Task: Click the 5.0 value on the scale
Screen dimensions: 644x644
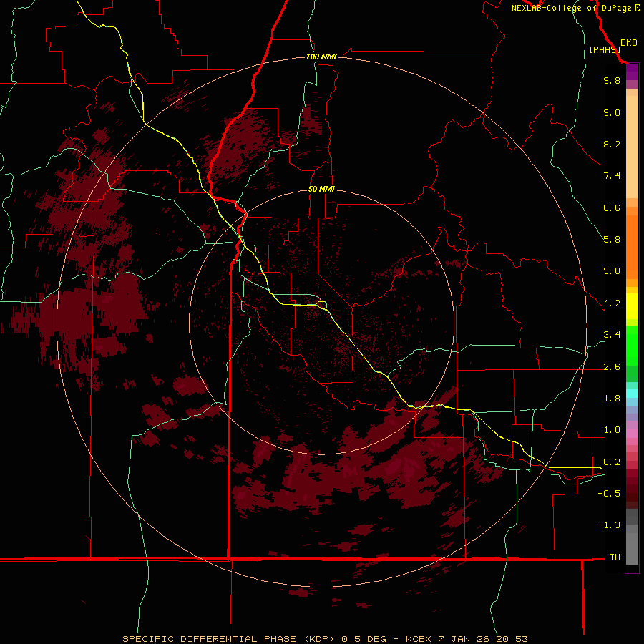Action: pos(612,271)
